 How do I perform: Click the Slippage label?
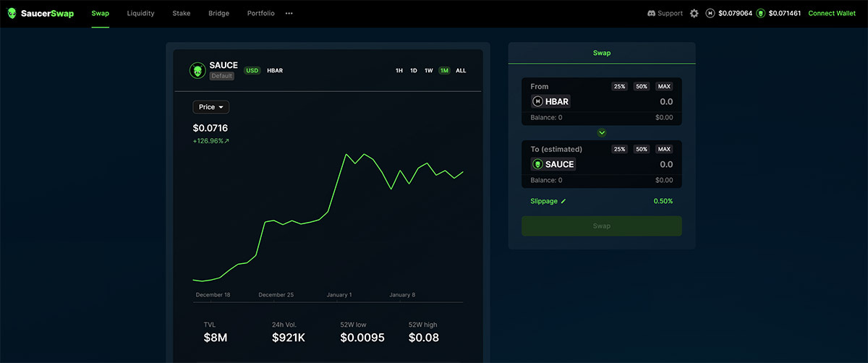point(544,201)
